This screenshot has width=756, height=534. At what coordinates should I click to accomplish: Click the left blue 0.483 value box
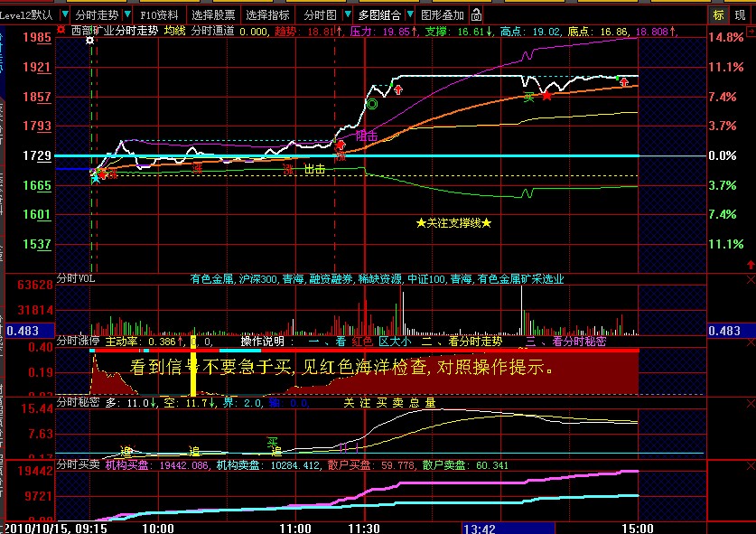tap(30, 331)
